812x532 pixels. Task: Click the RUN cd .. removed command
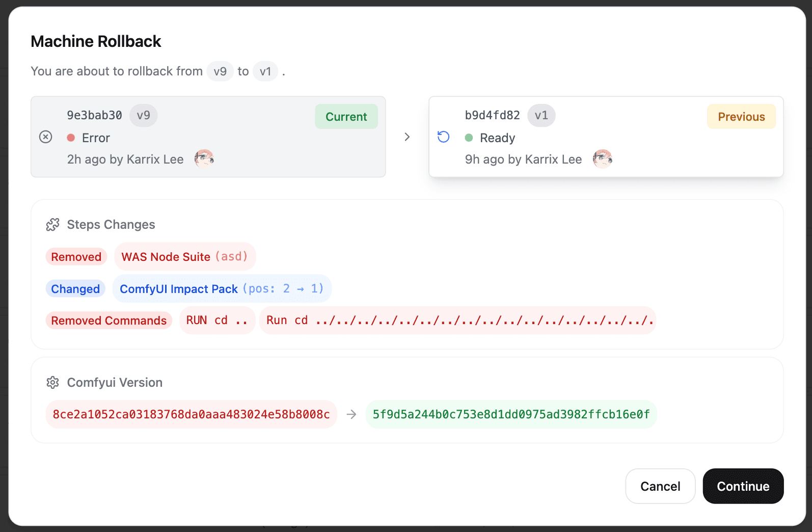[x=217, y=321]
